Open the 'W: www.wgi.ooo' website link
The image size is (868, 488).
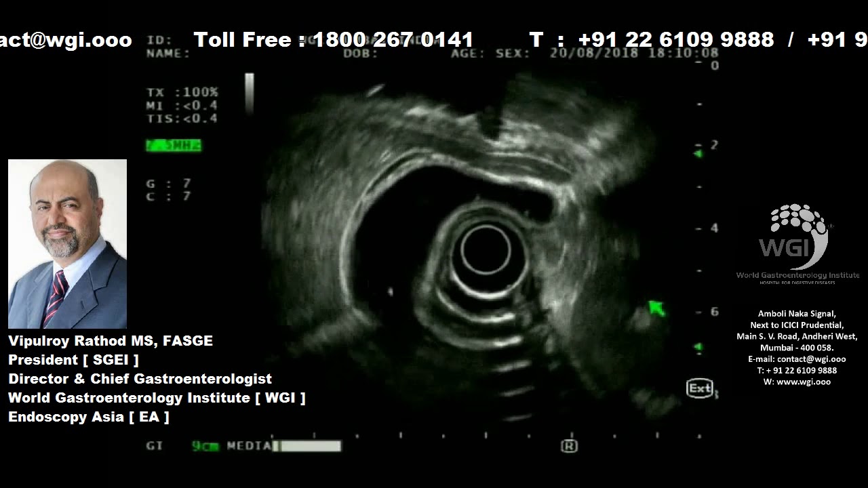click(x=797, y=382)
